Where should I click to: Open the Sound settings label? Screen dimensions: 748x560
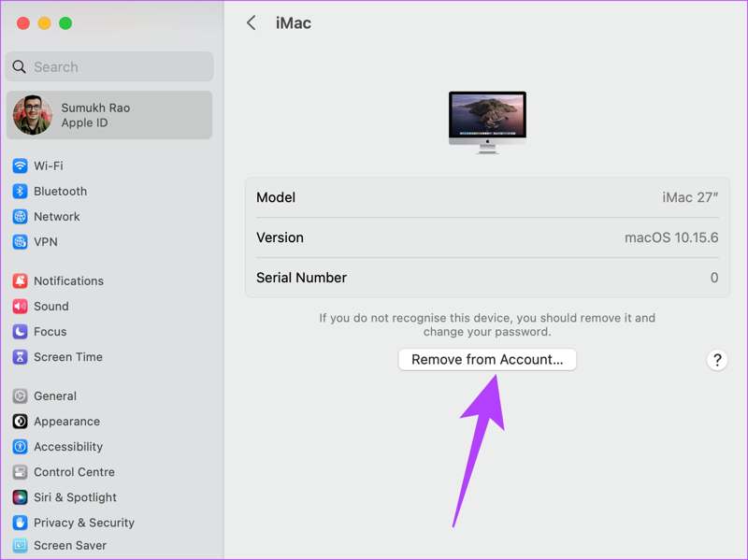[51, 307]
